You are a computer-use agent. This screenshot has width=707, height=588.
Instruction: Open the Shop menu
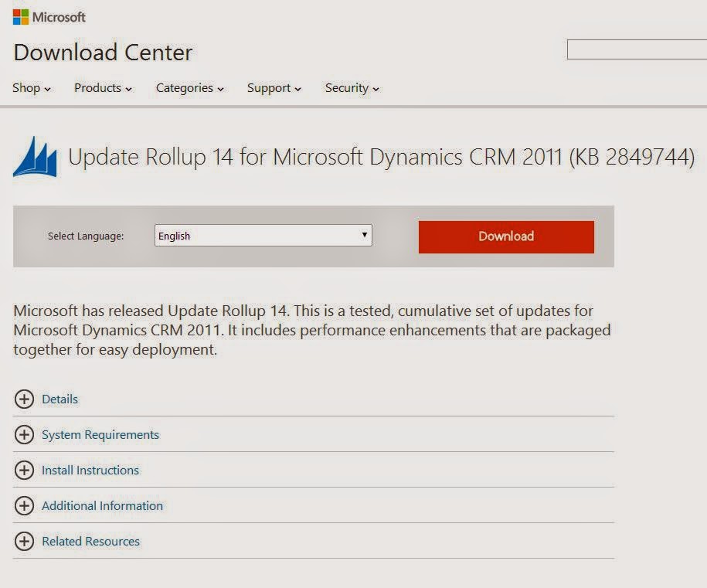tap(31, 88)
